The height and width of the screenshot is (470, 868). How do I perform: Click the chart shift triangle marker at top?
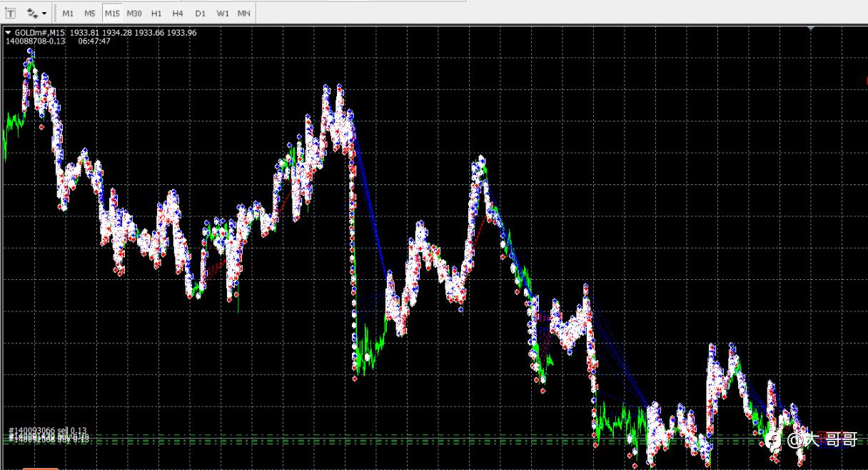[x=811, y=29]
